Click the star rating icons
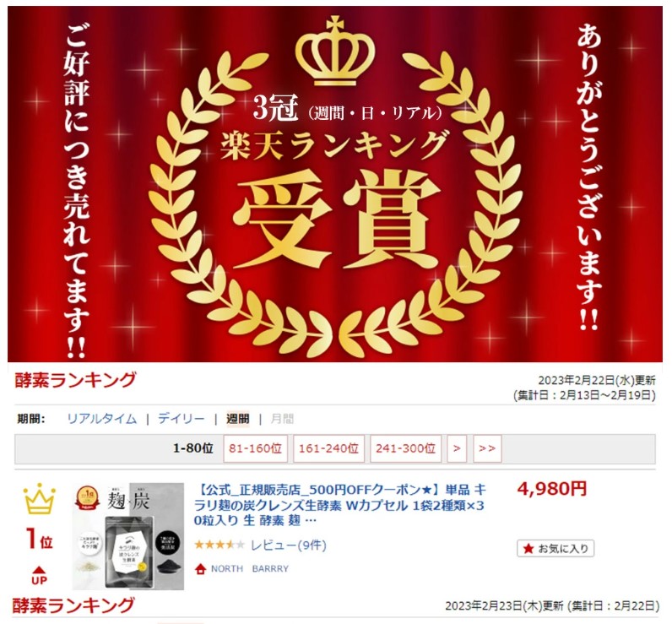Viewport: 672px width, 624px height. click(x=219, y=545)
